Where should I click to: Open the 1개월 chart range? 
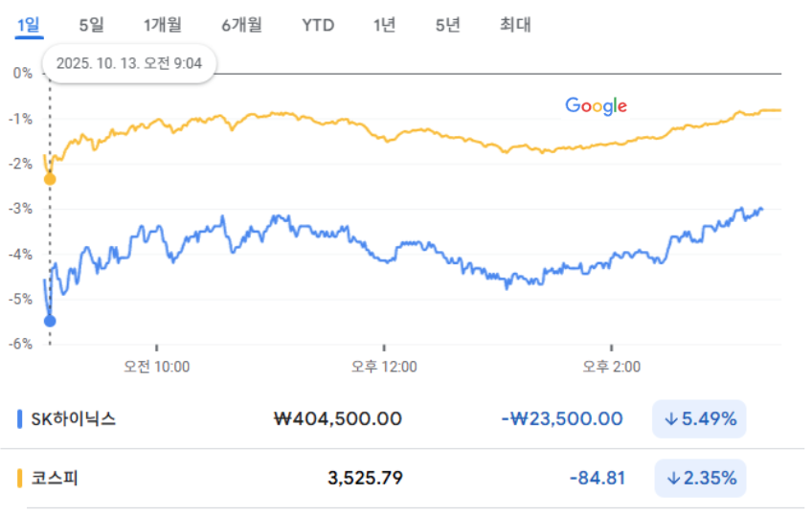[162, 26]
